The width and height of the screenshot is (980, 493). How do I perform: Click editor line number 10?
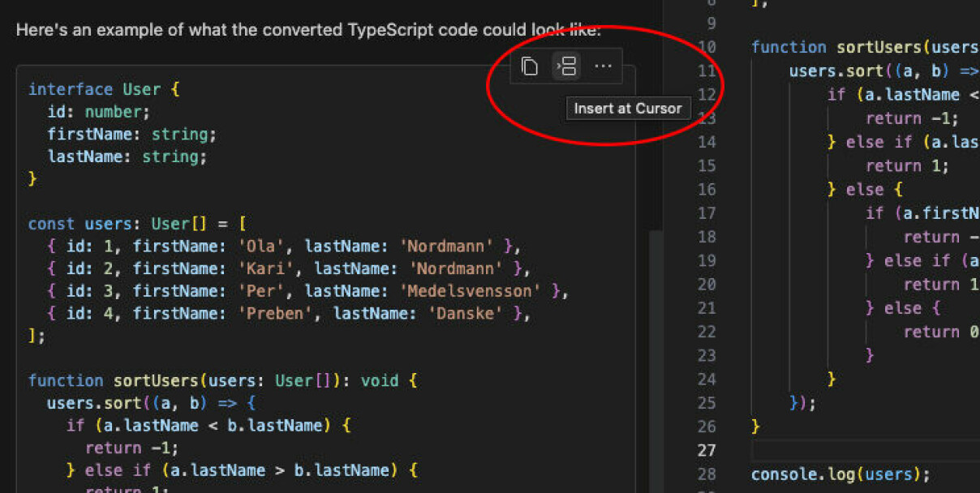(707, 47)
